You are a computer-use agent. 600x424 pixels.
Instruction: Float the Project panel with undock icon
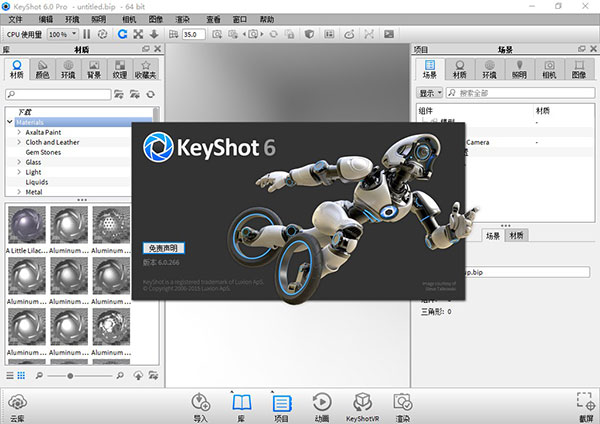[582, 49]
